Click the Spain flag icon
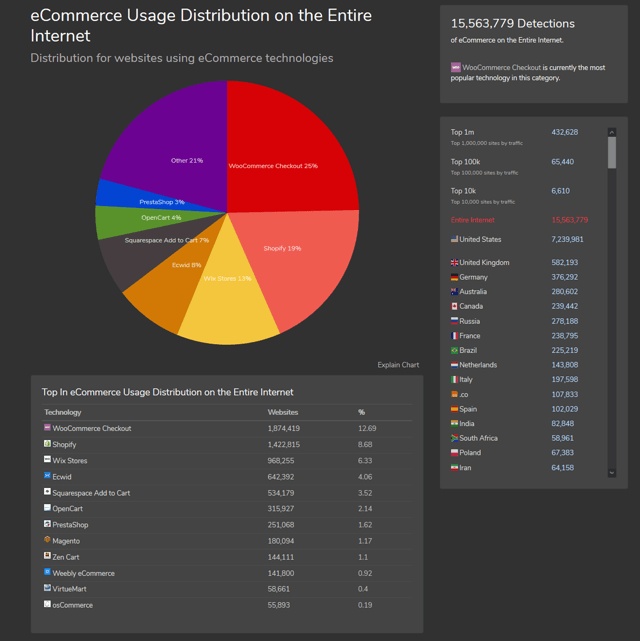Image resolution: width=640 pixels, height=641 pixels. pos(454,409)
